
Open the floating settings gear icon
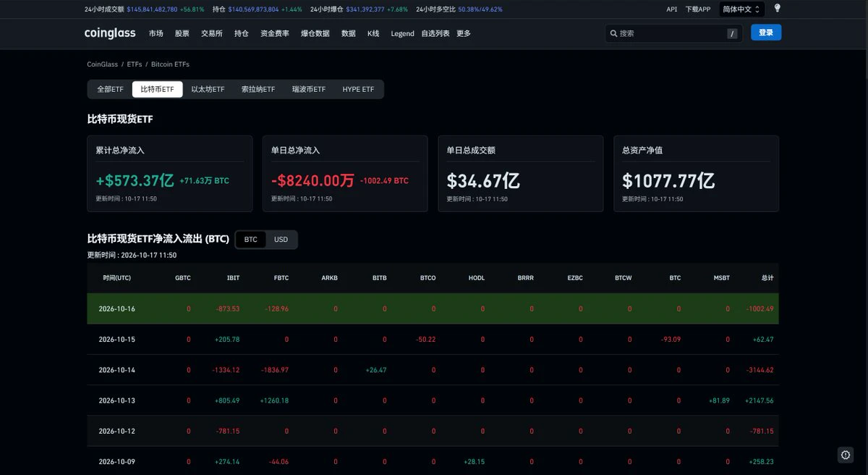(846, 455)
